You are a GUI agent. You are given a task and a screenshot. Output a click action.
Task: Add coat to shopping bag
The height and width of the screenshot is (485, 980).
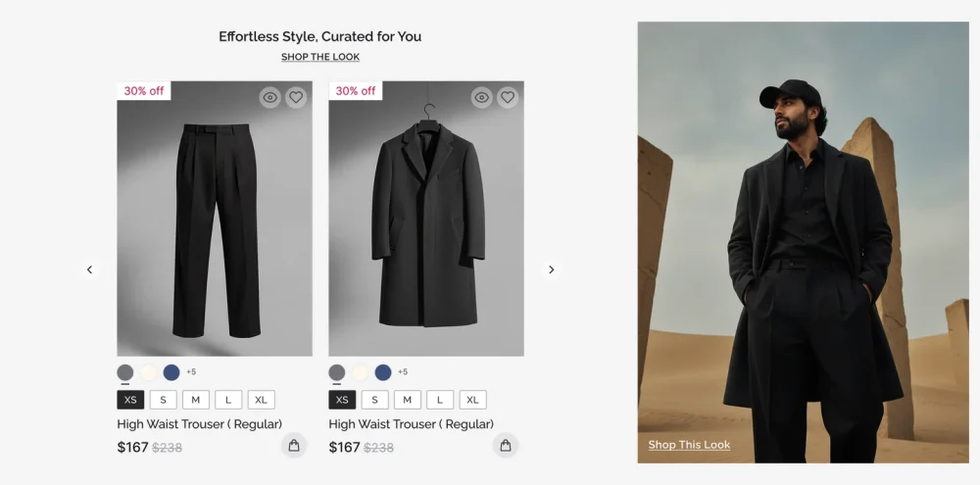point(505,446)
